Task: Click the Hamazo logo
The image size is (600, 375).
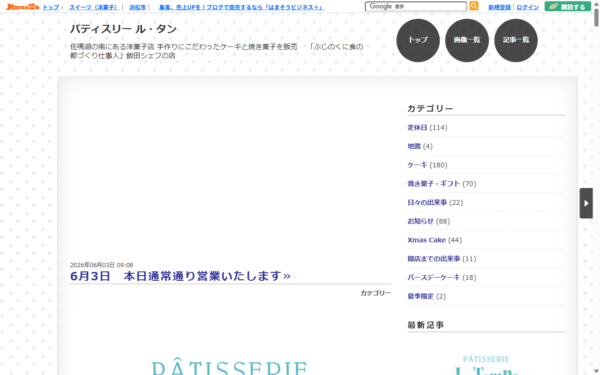Action: coord(23,7)
